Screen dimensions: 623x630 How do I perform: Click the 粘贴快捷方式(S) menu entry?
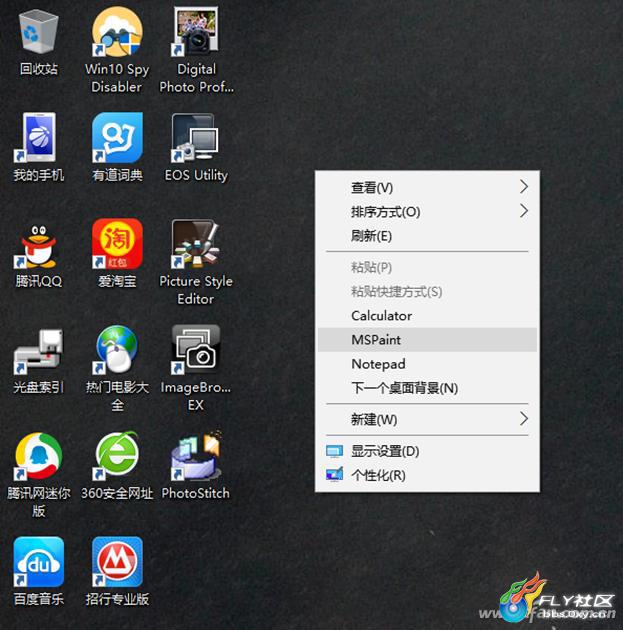tap(427, 291)
